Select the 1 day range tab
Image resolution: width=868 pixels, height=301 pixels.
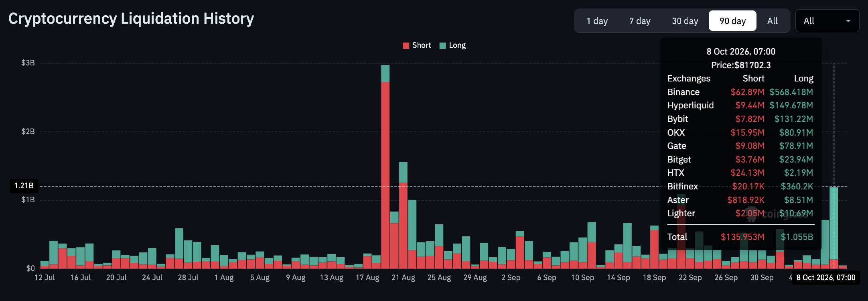pyautogui.click(x=597, y=21)
